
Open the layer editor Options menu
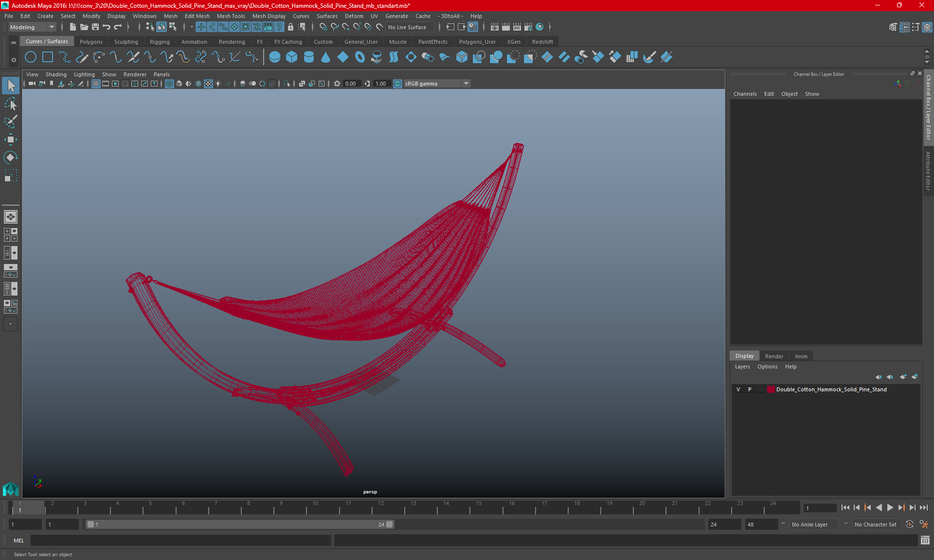pyautogui.click(x=767, y=367)
